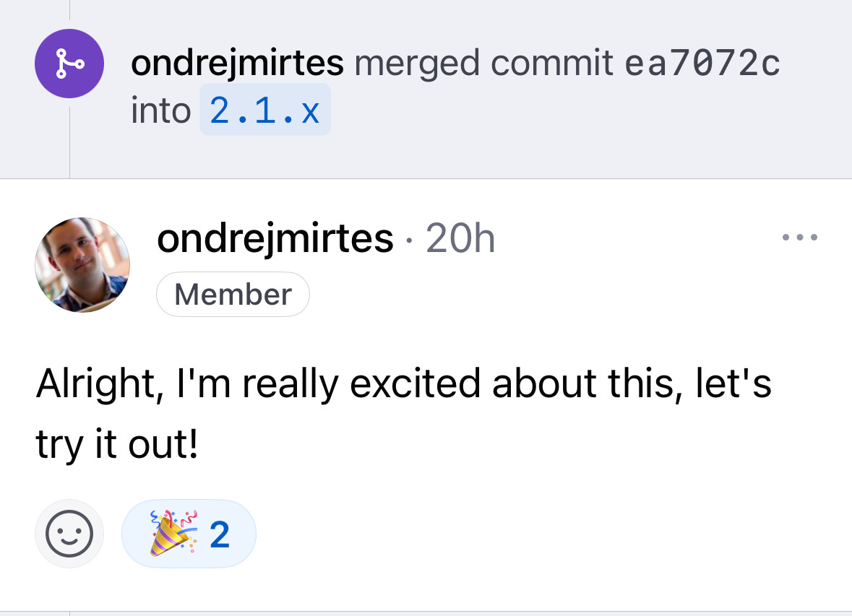Image resolution: width=852 pixels, height=616 pixels.
Task: Click the reaction count 2
Action: point(220,534)
